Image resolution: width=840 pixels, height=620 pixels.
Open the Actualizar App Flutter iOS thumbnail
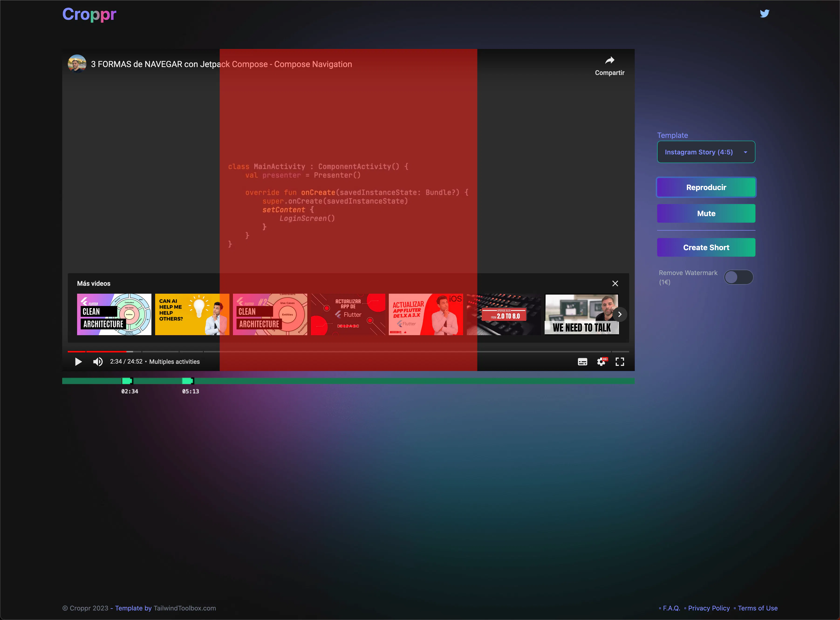(426, 314)
